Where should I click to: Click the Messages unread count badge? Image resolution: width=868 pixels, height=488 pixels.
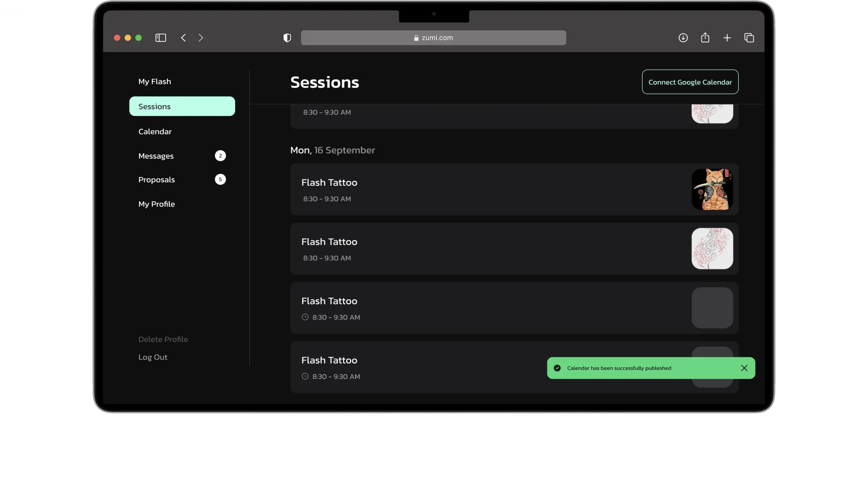tap(220, 156)
